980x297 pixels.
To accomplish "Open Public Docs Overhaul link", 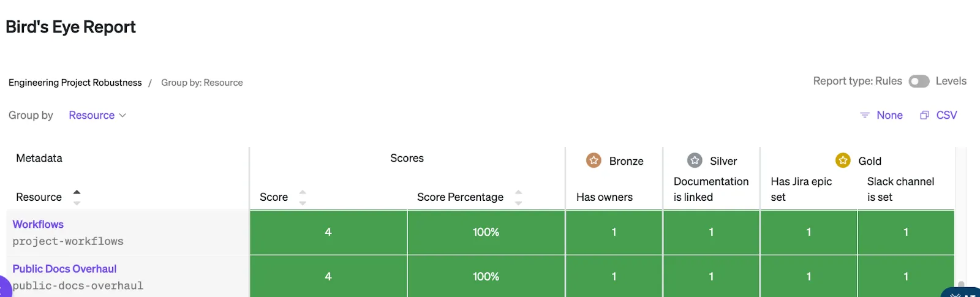I will (64, 269).
